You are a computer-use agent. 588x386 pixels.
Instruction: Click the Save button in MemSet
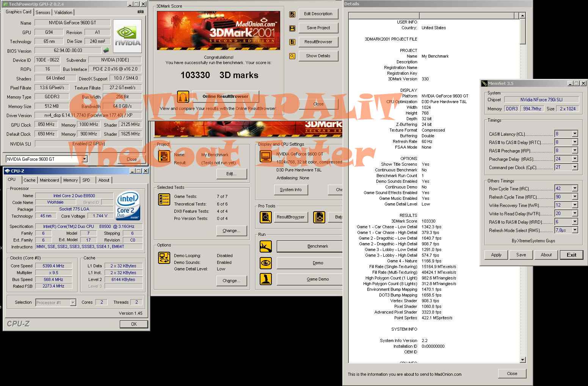(x=521, y=255)
